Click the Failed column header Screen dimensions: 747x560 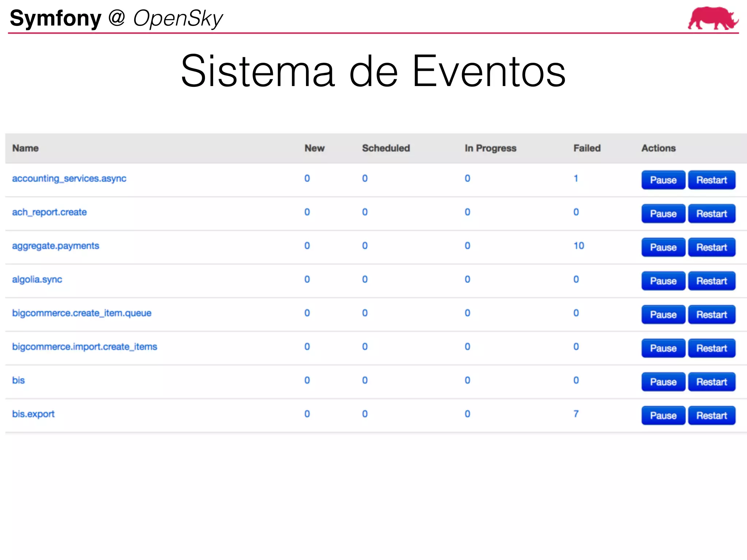click(587, 148)
